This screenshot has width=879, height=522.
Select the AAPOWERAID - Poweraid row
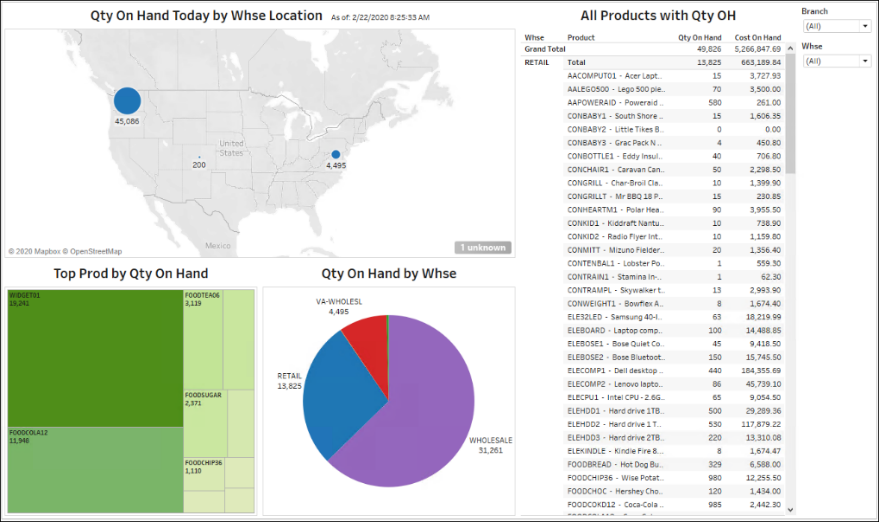pos(674,103)
